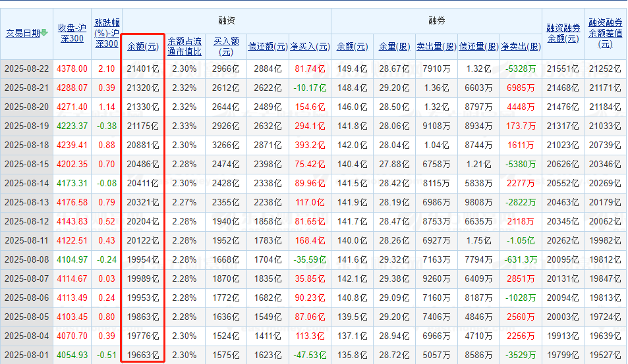Click the 融资 group header
The height and width of the screenshot is (364, 628).
[x=226, y=21]
